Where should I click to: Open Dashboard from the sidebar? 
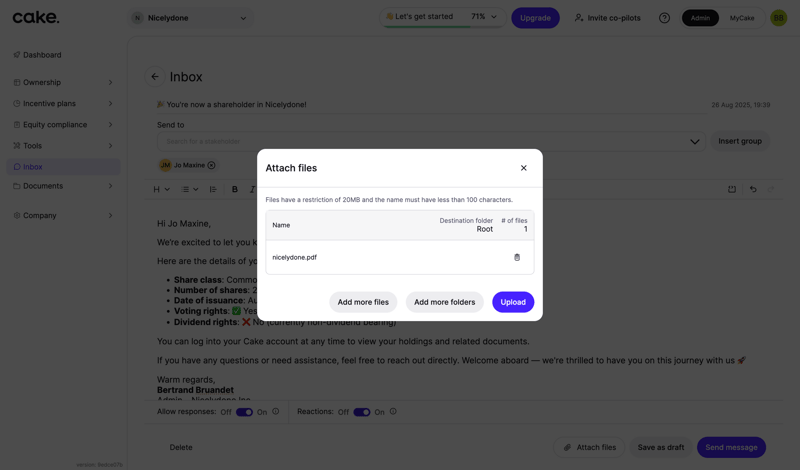[x=42, y=55]
